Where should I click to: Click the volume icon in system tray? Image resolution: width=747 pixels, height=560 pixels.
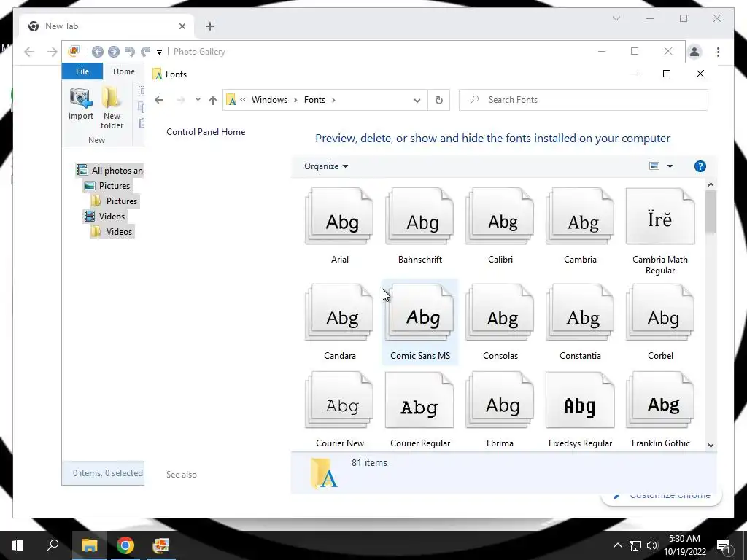652,545
